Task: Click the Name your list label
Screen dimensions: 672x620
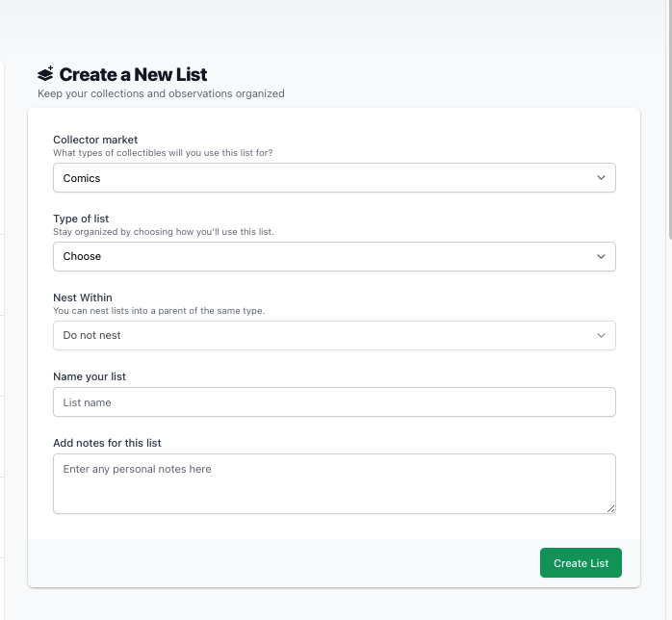Action: [x=90, y=376]
